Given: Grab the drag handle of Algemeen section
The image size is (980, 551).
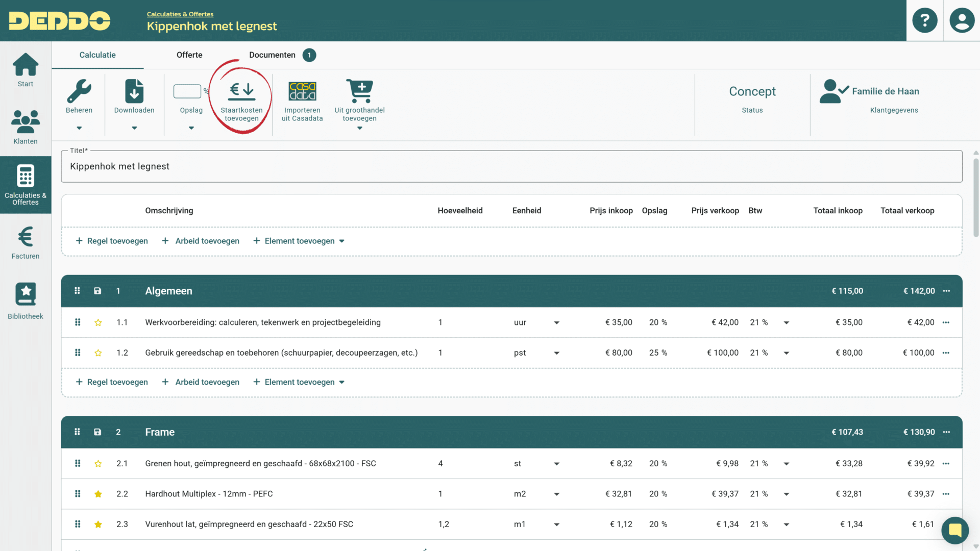Looking at the screenshot, I should tap(77, 291).
